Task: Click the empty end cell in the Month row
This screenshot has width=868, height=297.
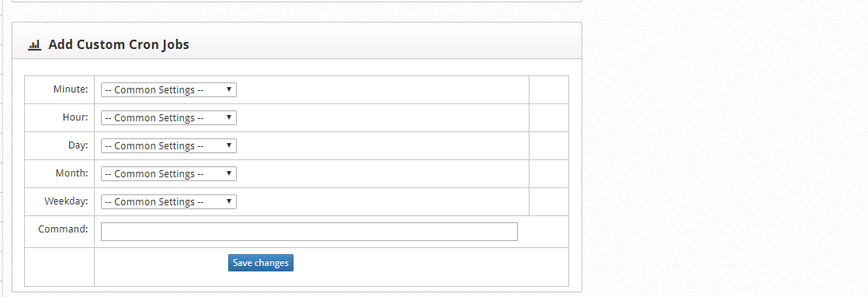Action: tap(549, 173)
